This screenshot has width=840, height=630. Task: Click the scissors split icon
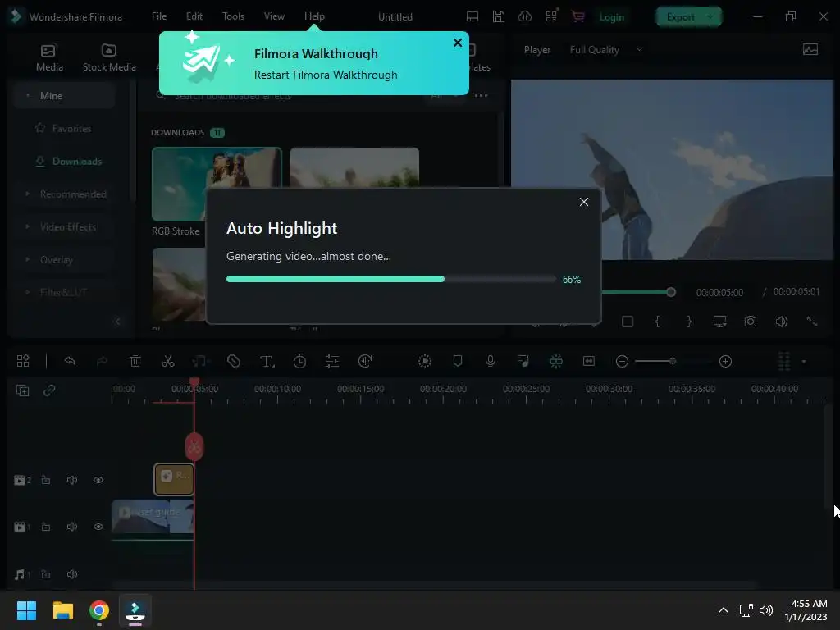pos(168,361)
